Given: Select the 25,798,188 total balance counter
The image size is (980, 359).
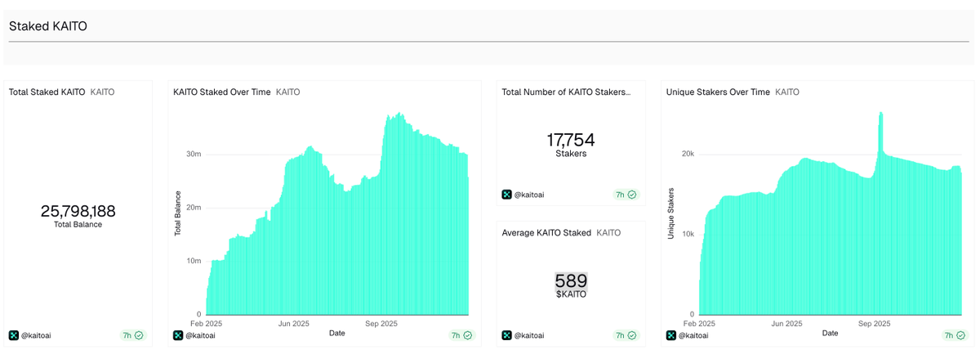Looking at the screenshot, I should [x=78, y=211].
